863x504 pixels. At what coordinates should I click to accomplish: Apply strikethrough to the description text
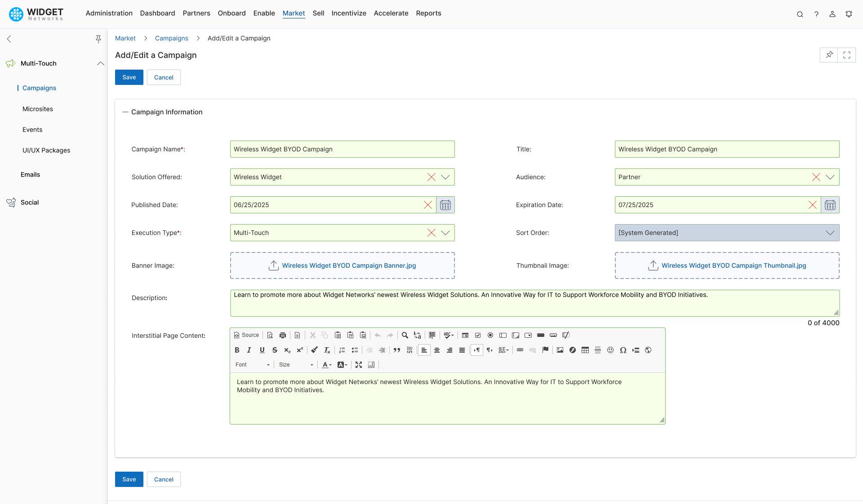coord(275,350)
